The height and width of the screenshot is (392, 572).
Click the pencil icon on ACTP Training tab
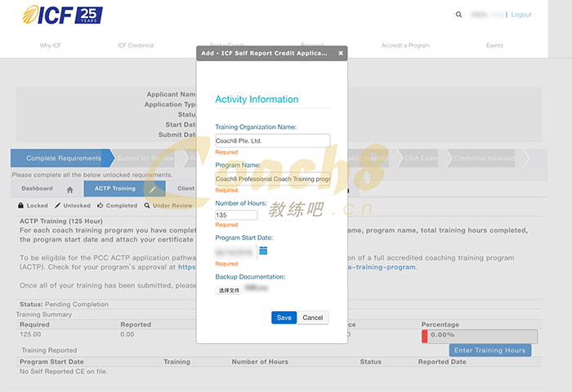coord(152,189)
